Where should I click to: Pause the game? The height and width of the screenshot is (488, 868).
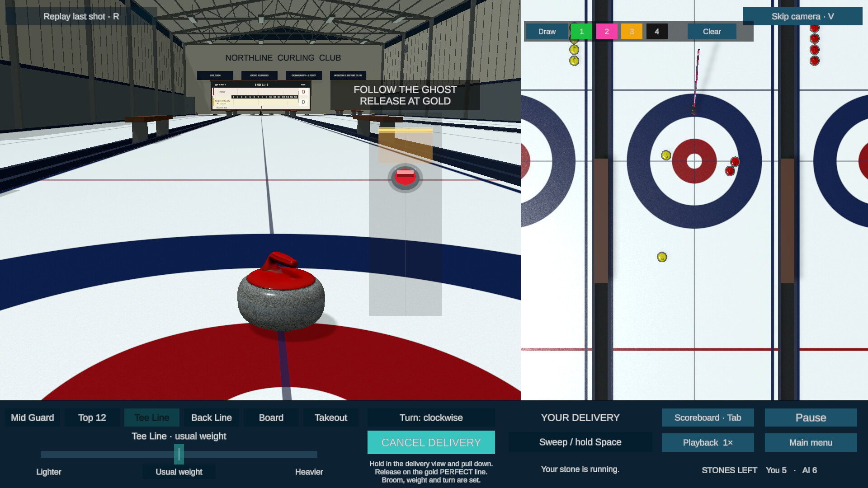tap(811, 418)
